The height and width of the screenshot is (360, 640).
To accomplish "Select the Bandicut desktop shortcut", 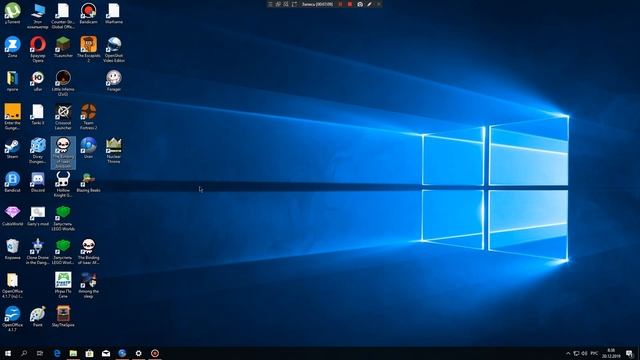I will pos(12,182).
